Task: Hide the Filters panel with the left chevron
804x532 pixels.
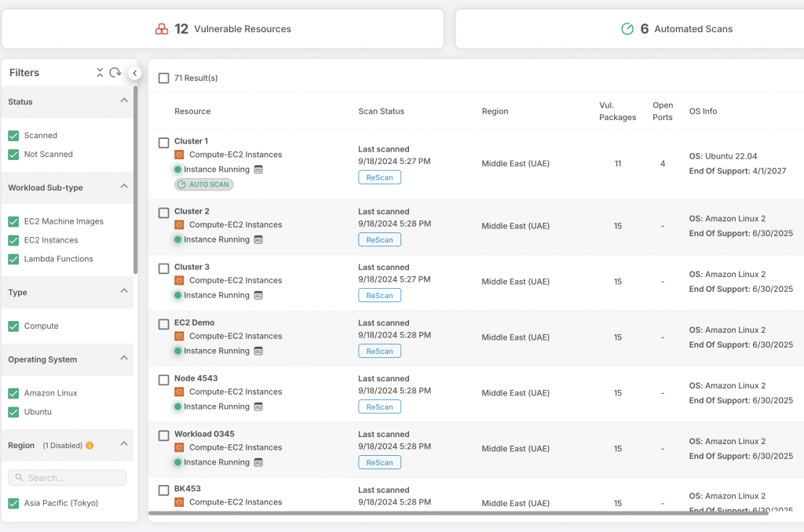Action: tap(134, 73)
